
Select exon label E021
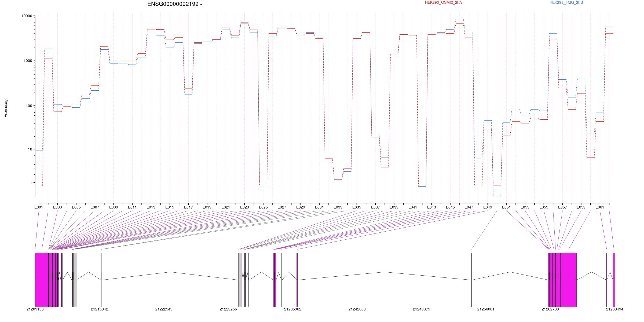pyautogui.click(x=226, y=207)
